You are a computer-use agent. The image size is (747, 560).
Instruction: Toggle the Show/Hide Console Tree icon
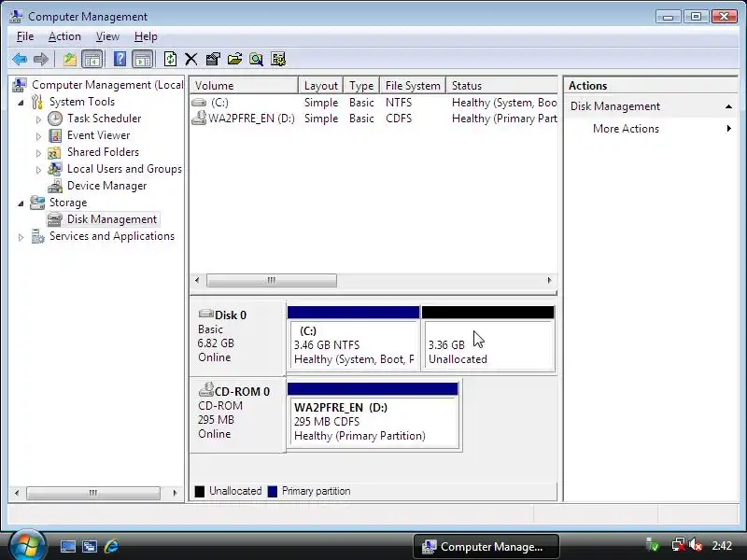point(92,59)
